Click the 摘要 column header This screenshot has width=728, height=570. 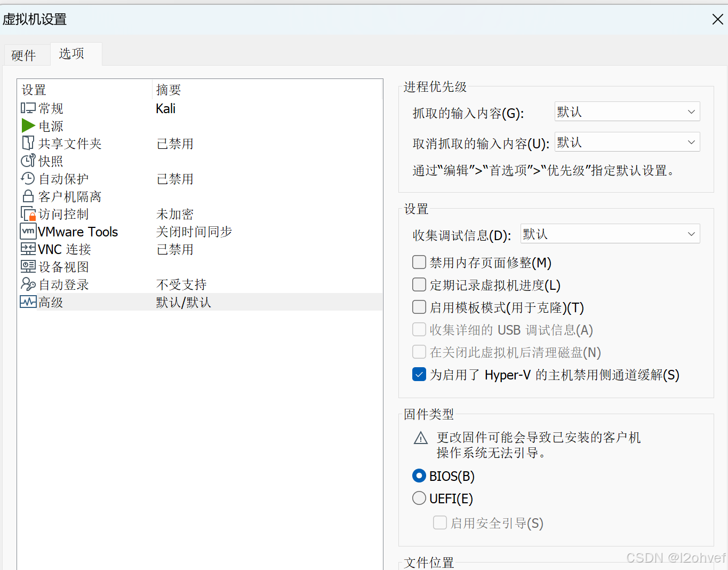coord(268,90)
